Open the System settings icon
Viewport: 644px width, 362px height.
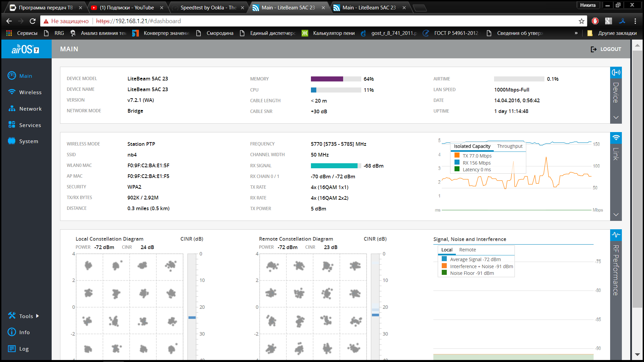pos(12,141)
